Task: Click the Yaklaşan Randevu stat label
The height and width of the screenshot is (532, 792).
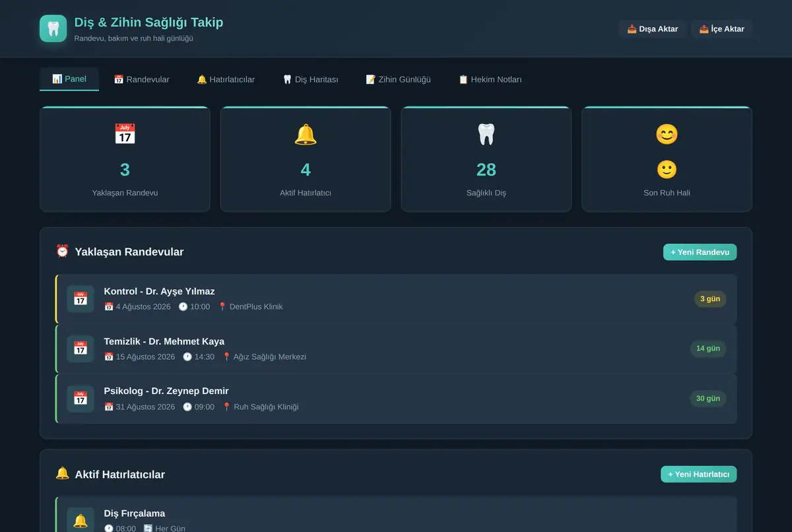Action: (x=125, y=193)
